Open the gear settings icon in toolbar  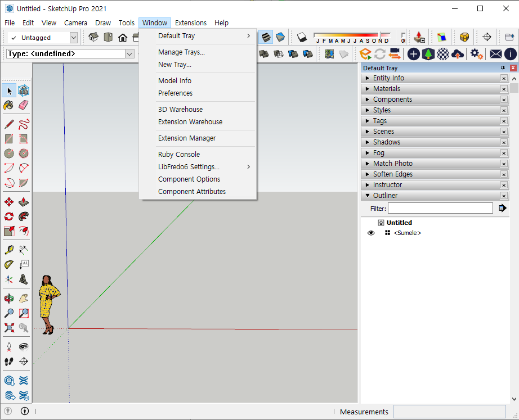tap(477, 53)
